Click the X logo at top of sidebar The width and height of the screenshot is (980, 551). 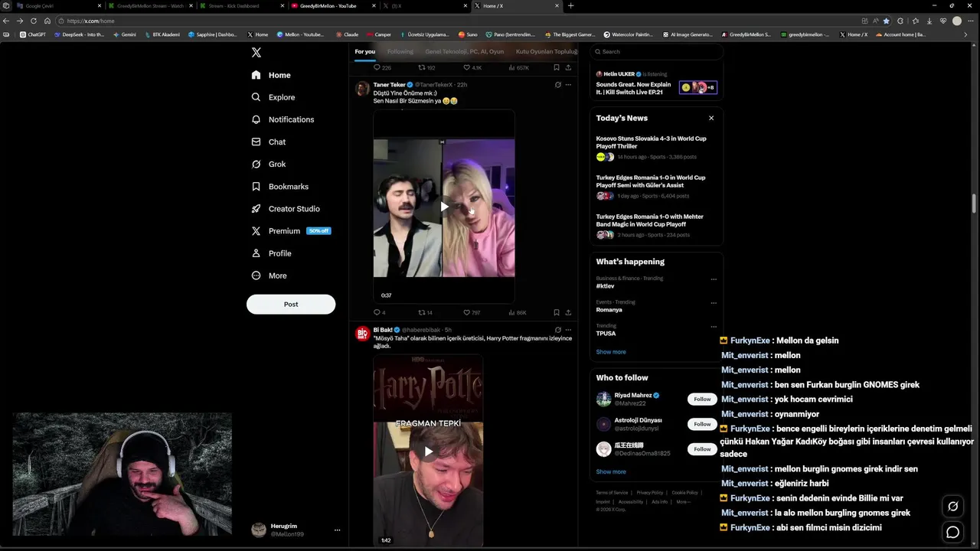tap(256, 52)
